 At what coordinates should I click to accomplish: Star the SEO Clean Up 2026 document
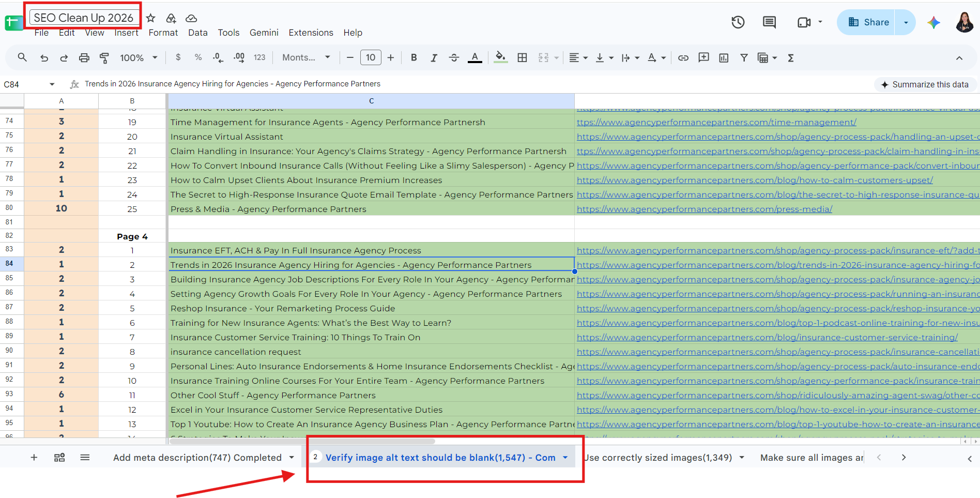[x=151, y=18]
